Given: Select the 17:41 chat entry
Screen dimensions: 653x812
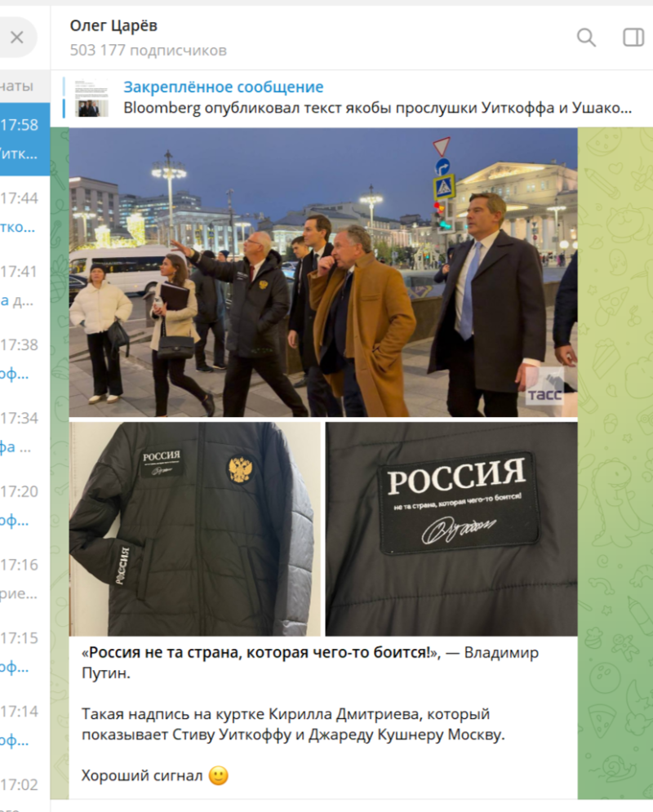Looking at the screenshot, I should coord(24,286).
